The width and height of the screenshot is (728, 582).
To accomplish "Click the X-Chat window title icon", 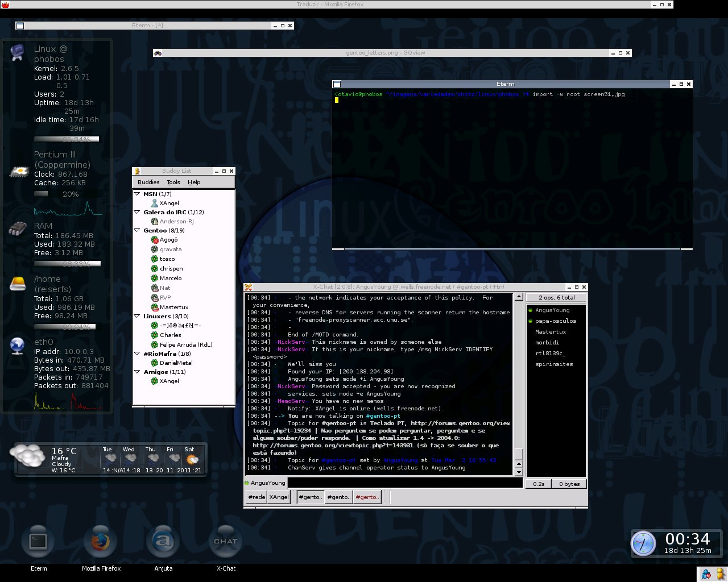I will [x=248, y=287].
